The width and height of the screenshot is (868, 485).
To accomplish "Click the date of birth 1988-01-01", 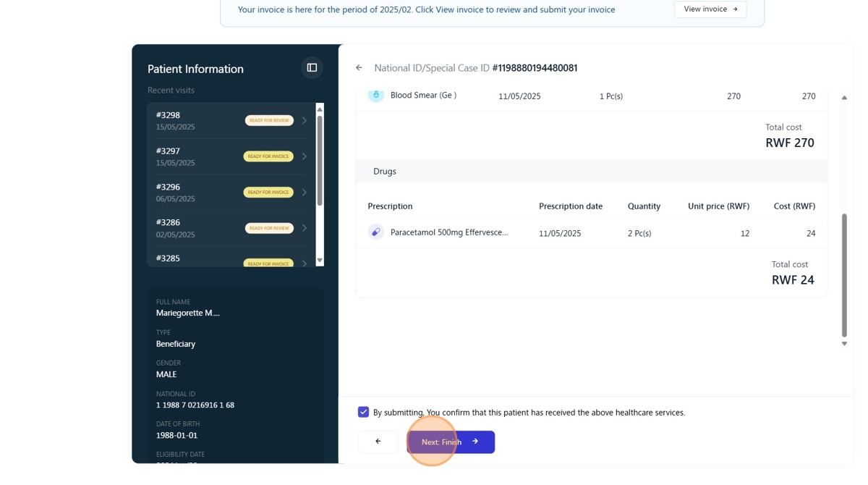I will pos(176,435).
